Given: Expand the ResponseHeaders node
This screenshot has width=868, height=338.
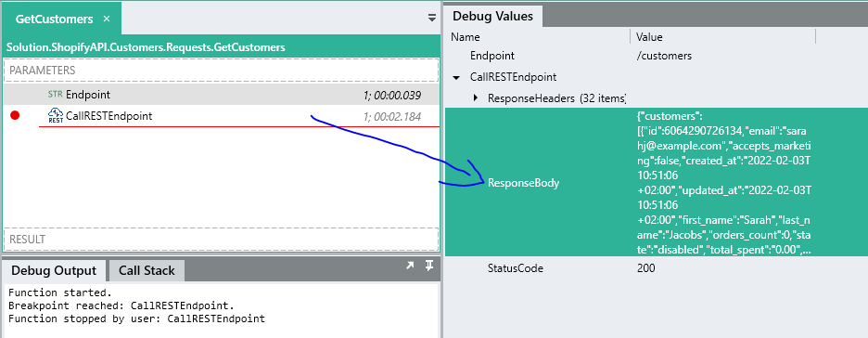Looking at the screenshot, I should pos(476,98).
